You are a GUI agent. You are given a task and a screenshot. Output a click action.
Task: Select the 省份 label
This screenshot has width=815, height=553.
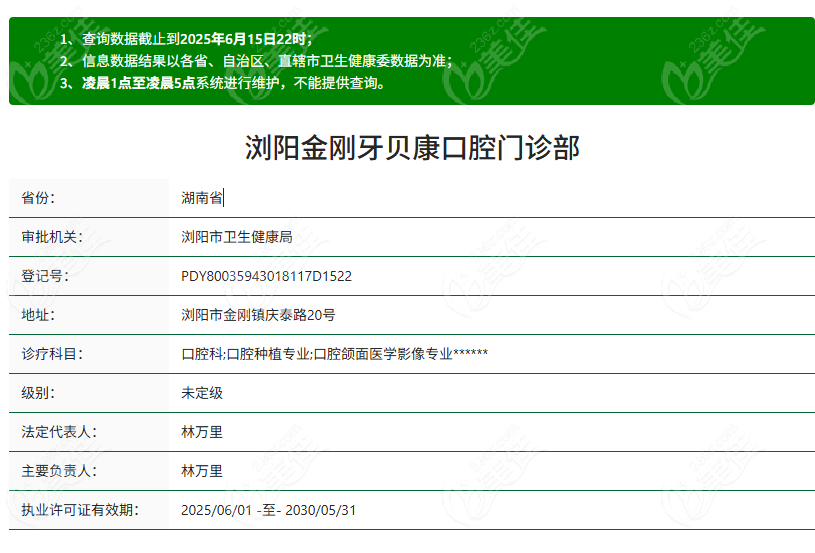[x=38, y=198]
